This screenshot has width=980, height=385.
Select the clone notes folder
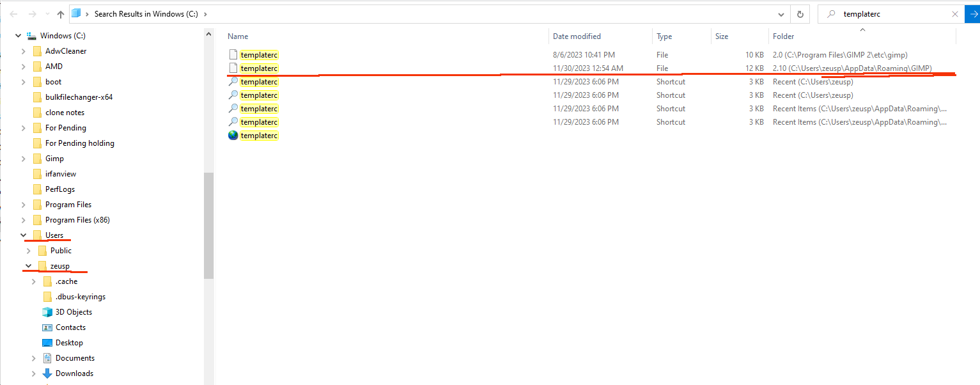coord(65,113)
